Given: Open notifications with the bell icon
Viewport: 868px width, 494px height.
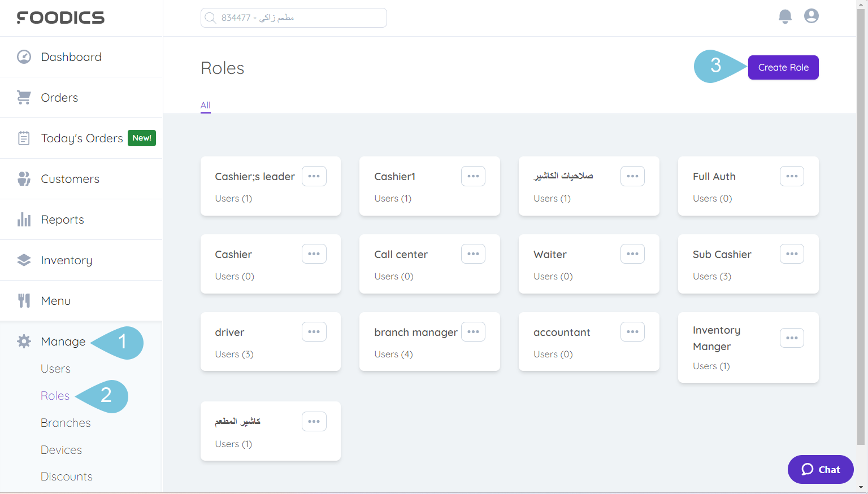Looking at the screenshot, I should pyautogui.click(x=785, y=16).
